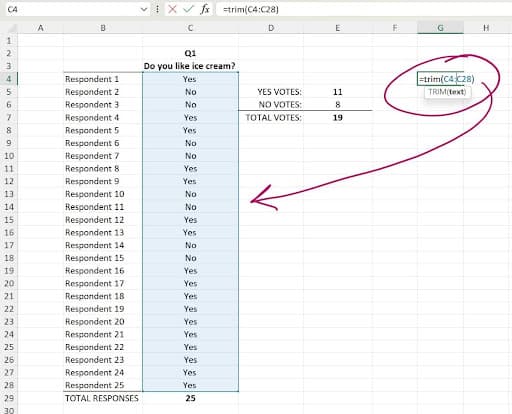This screenshot has width=512, height=414.
Task: Click the 'NO VOTES:' label
Action: (280, 104)
